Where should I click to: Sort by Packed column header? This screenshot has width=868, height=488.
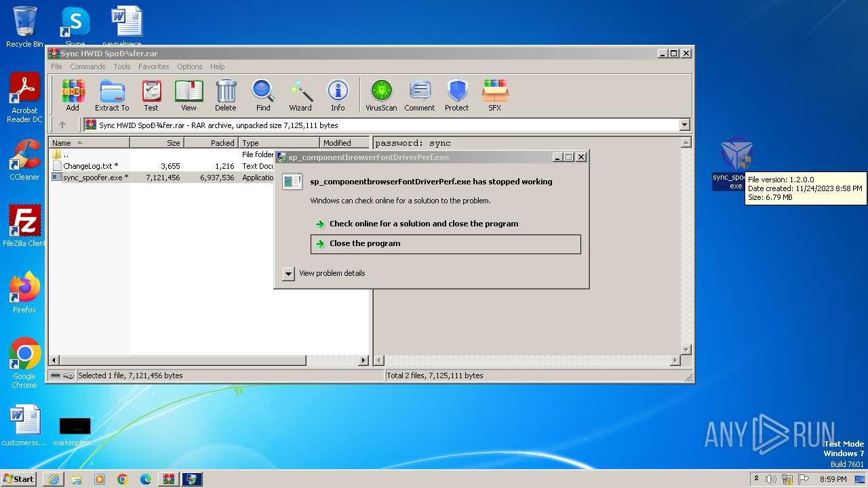[211, 143]
